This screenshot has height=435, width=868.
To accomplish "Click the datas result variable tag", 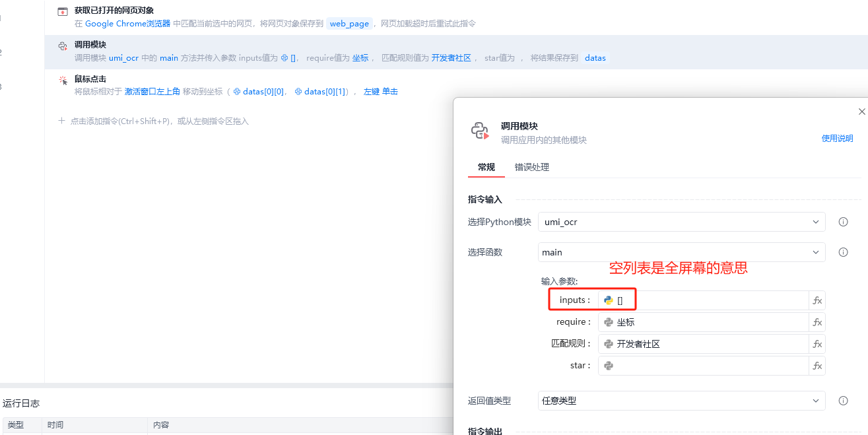I will [595, 58].
